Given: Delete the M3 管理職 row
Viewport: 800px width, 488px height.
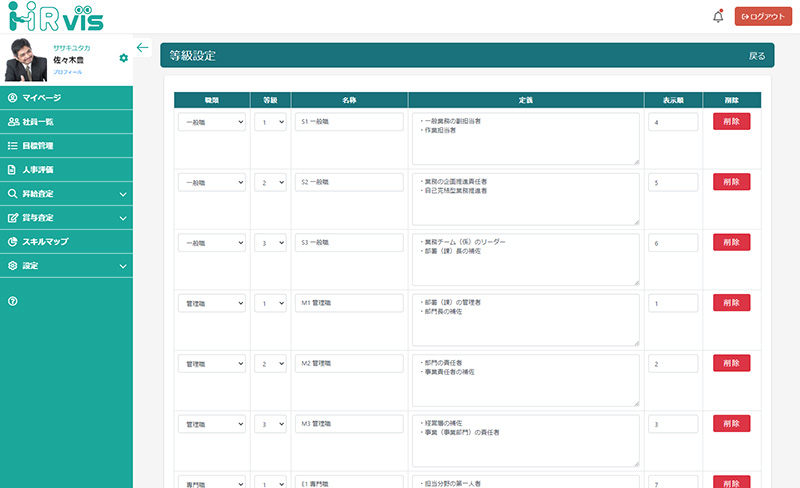Looking at the screenshot, I should pyautogui.click(x=732, y=424).
